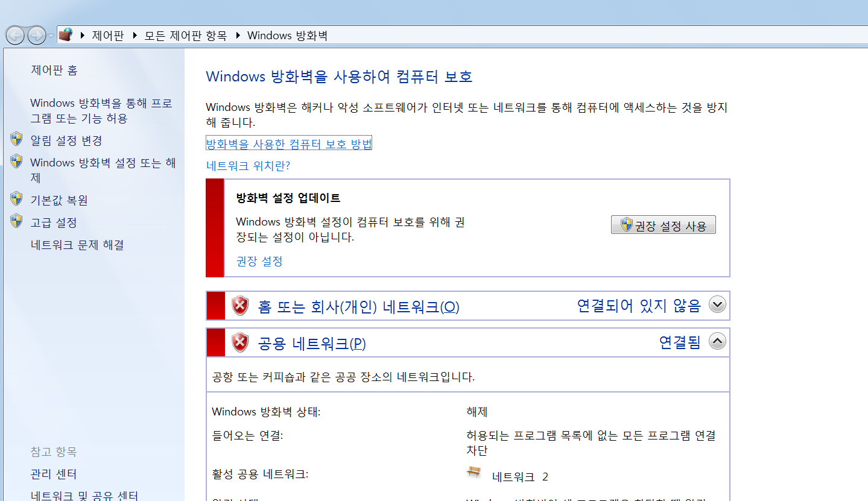Screen dimensions: 868x501
Task: Click shield icon beside Windows 방화벽 설정 또는 해제
Action: tap(17, 162)
